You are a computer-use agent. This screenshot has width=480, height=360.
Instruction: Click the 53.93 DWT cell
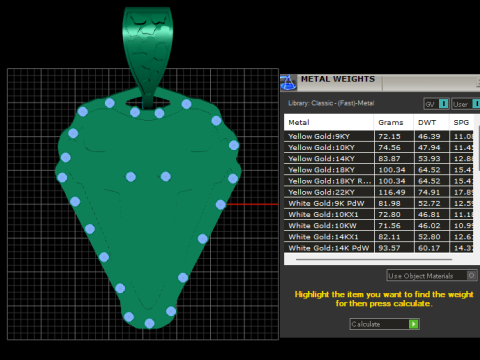(x=431, y=158)
